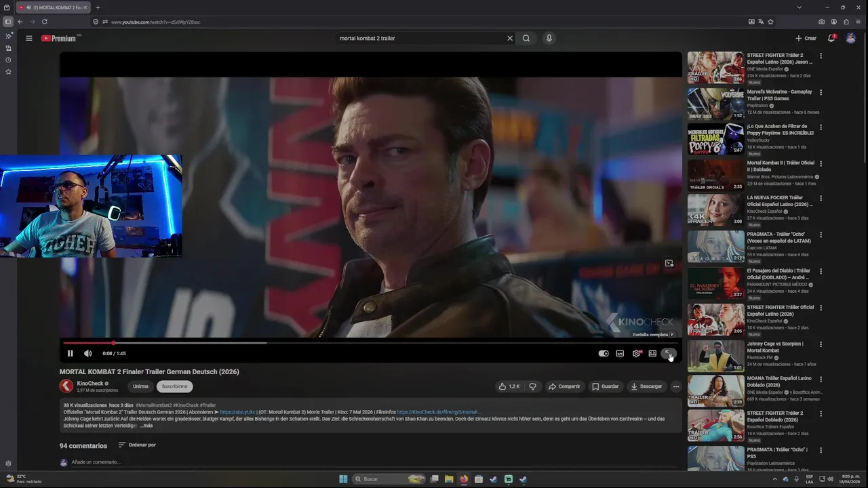Click the Compartir button
The image size is (868, 488).
[x=564, y=386]
